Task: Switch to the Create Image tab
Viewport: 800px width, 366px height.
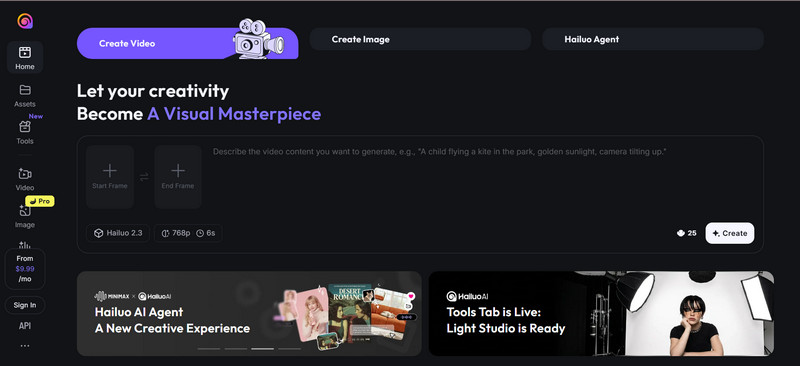Action: click(420, 39)
